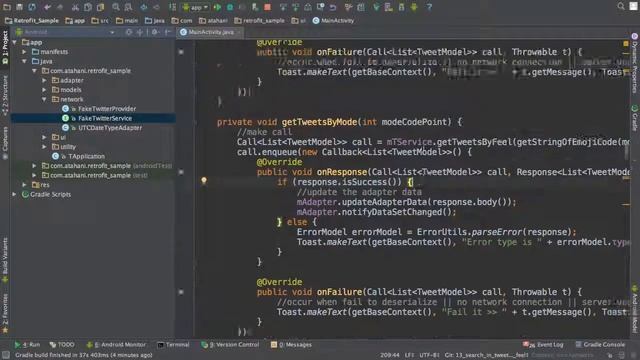The image size is (640, 360).
Task: Click the Cut scissors icon
Action: [76, 7]
